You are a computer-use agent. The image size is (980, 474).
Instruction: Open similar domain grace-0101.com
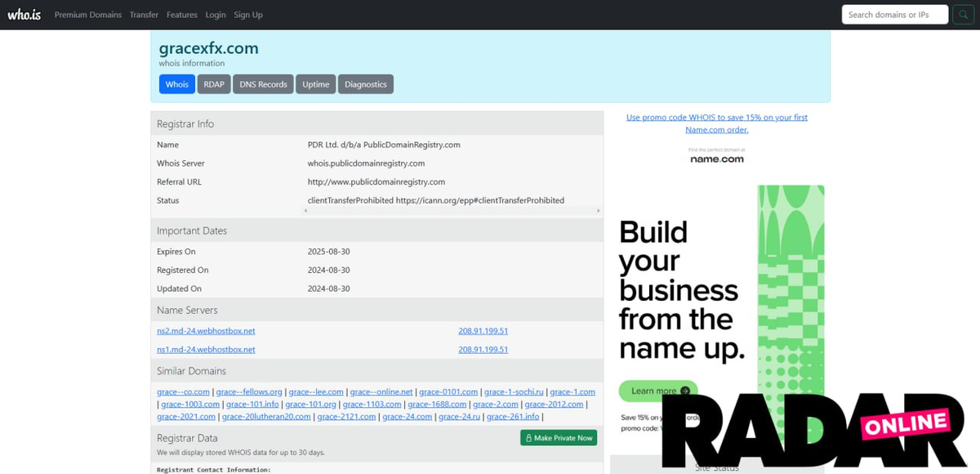click(x=448, y=392)
